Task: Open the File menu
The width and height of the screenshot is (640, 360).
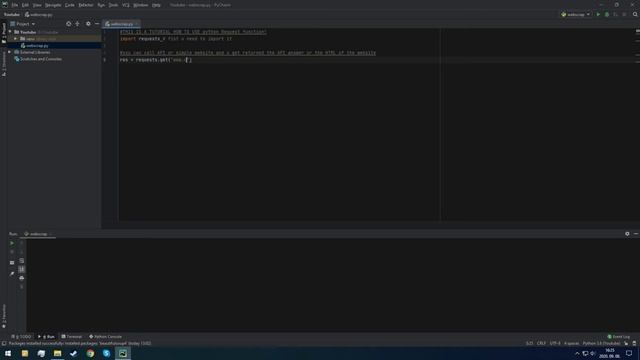Action: (15, 5)
